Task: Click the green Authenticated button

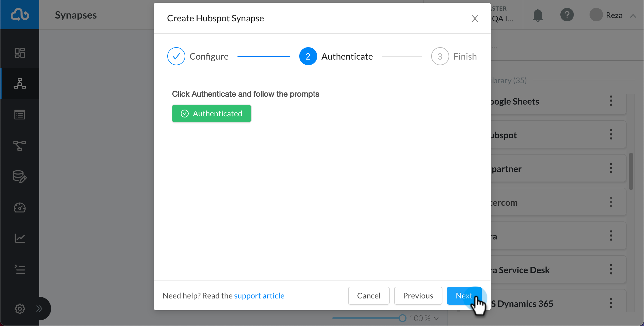Action: [x=212, y=114]
